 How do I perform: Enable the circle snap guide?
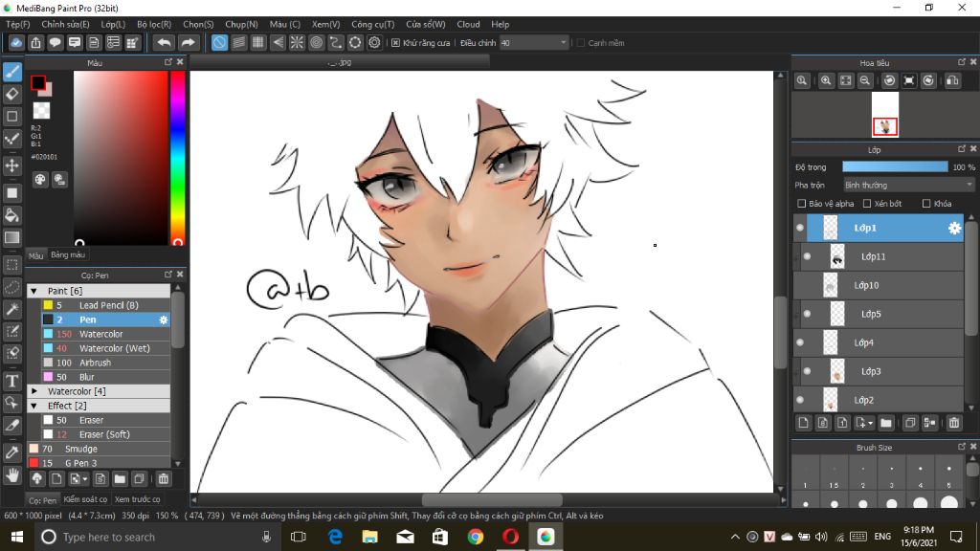(x=316, y=42)
